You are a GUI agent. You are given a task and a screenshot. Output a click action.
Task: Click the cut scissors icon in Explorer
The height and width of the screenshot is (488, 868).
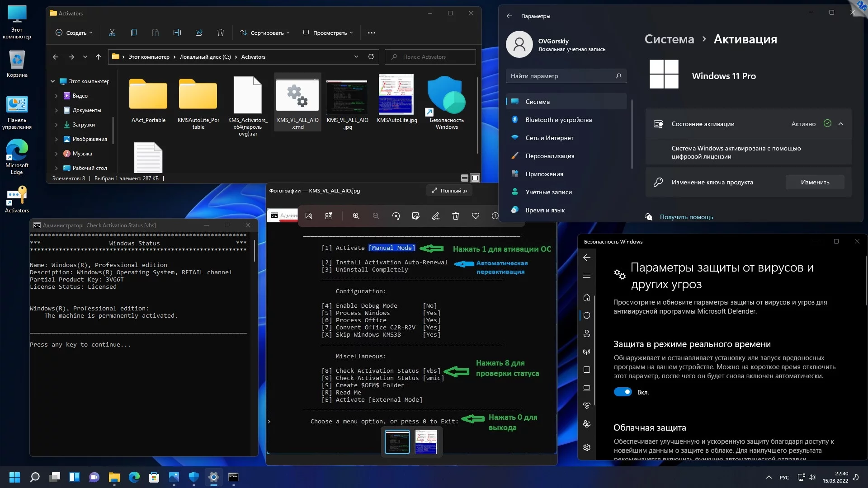coord(112,33)
